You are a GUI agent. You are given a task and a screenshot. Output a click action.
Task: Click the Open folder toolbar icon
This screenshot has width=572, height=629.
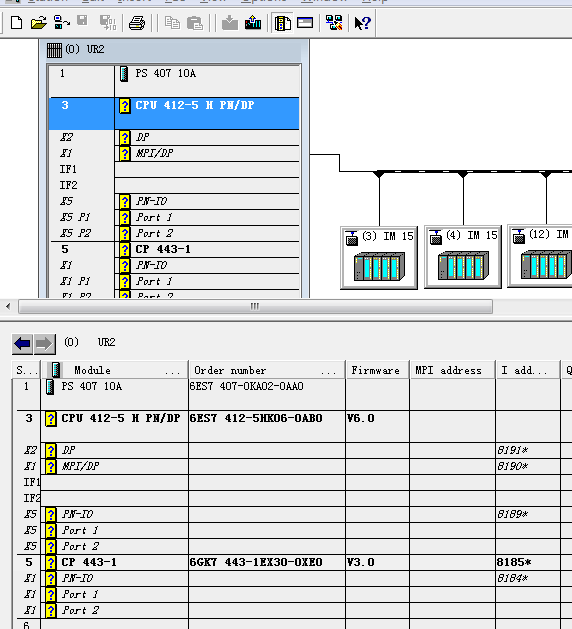click(39, 23)
